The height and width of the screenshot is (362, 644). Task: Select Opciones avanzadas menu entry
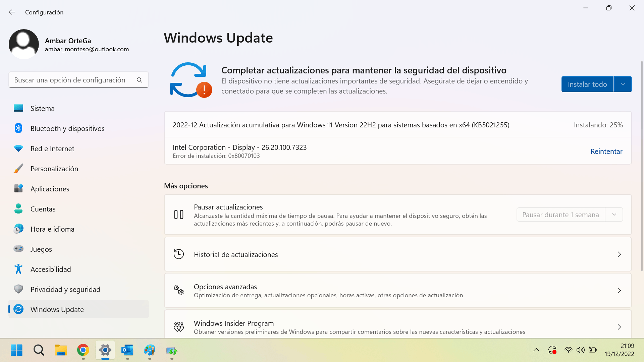tap(397, 290)
